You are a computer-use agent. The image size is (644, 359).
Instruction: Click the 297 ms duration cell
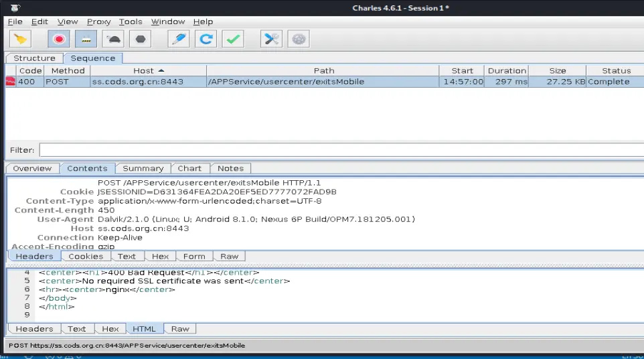(507, 81)
